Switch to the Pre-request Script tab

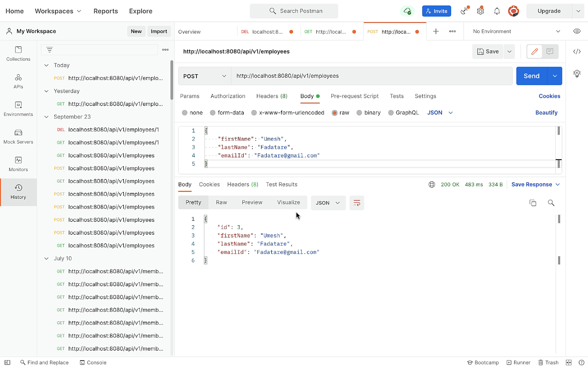(x=355, y=96)
